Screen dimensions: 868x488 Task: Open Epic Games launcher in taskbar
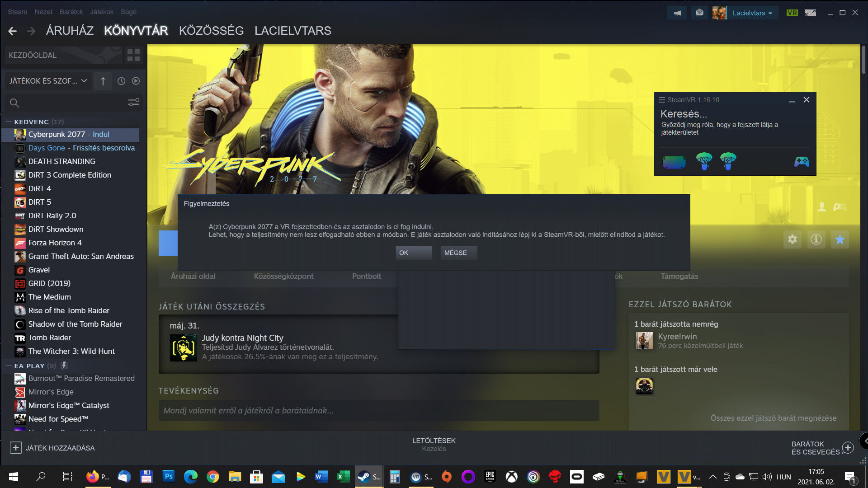[490, 477]
